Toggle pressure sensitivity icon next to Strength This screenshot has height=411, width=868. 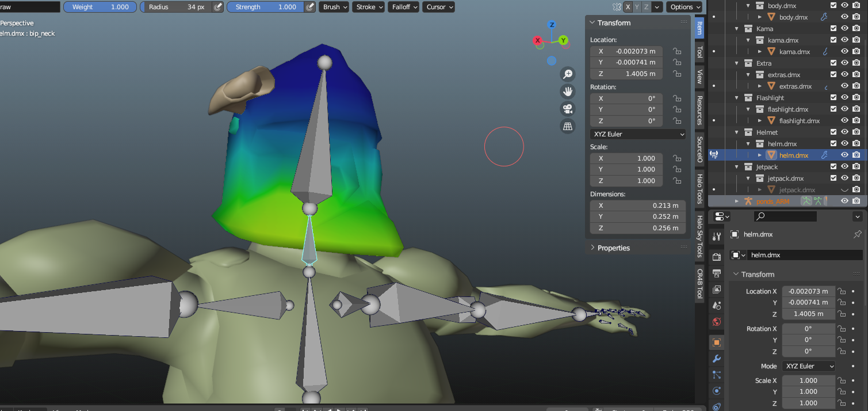(x=309, y=7)
